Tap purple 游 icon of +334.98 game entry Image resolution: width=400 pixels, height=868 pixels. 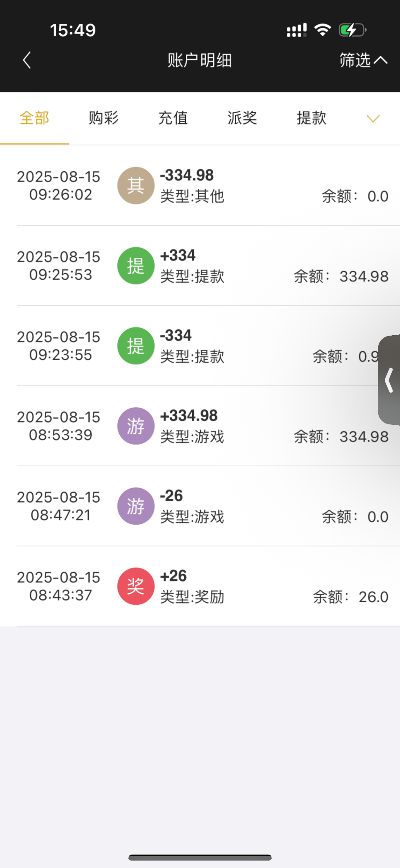[136, 426]
